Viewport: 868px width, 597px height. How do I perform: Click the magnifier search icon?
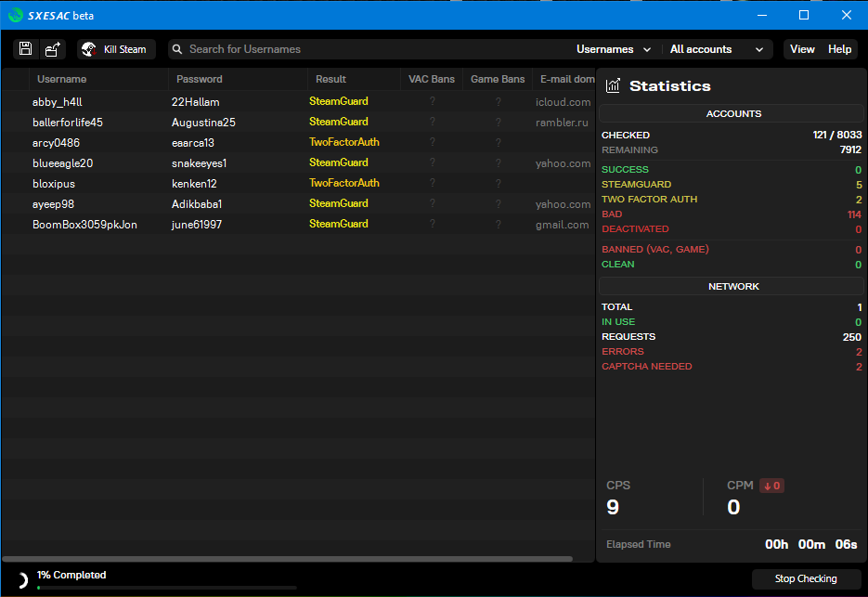coord(177,49)
